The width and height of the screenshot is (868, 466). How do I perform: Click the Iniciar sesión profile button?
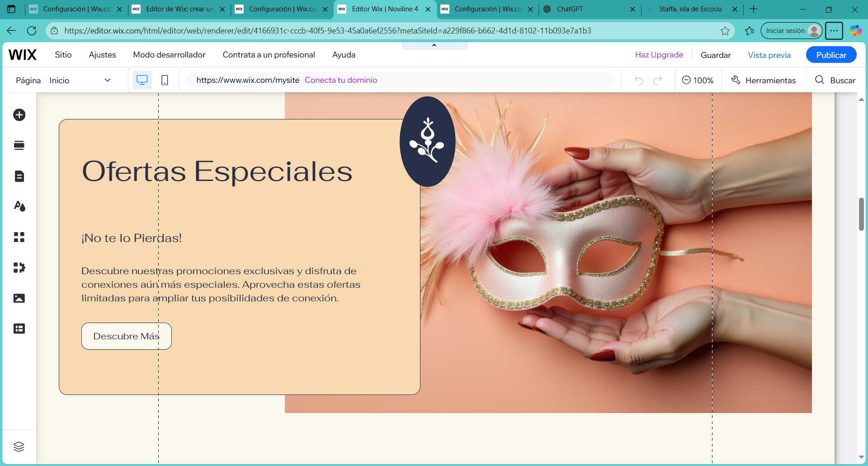pos(792,31)
